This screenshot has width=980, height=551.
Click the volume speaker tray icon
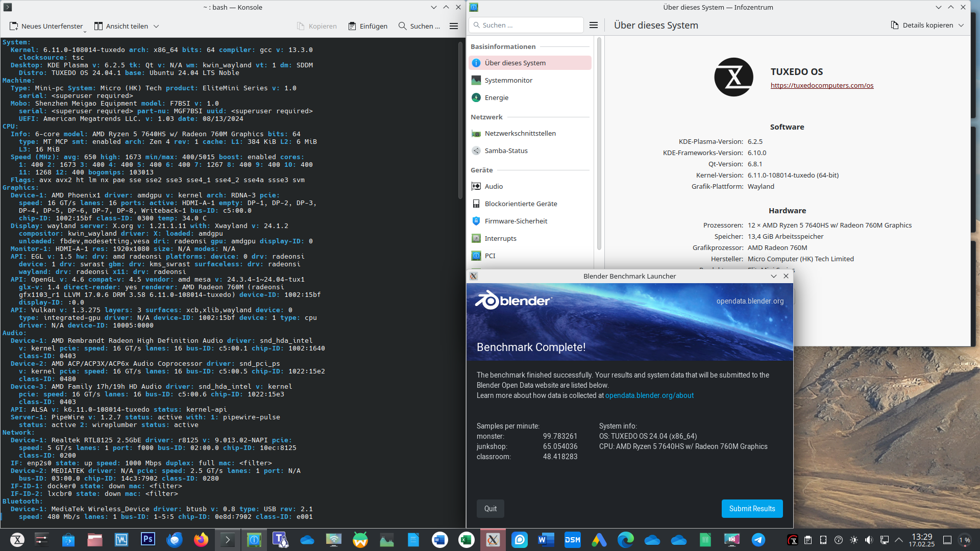(x=869, y=540)
